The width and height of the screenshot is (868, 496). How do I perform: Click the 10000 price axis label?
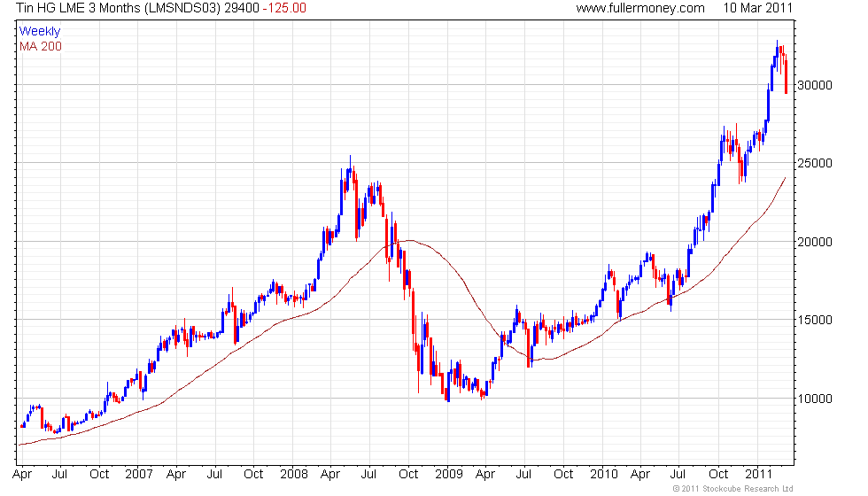click(x=814, y=399)
